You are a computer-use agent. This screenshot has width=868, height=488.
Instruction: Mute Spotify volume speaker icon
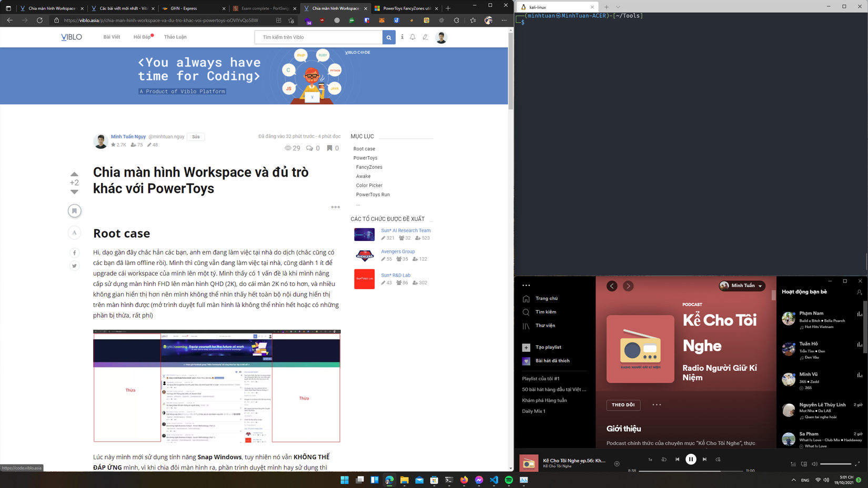coord(814,464)
